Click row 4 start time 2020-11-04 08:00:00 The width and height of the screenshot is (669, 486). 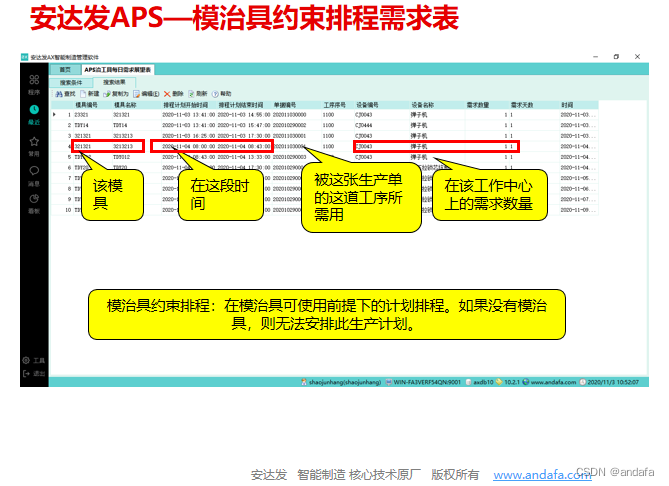[189, 147]
